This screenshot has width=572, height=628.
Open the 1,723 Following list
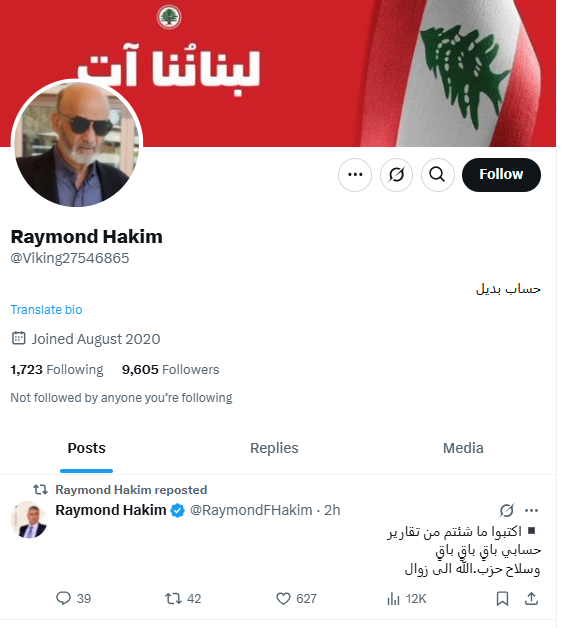tap(57, 369)
